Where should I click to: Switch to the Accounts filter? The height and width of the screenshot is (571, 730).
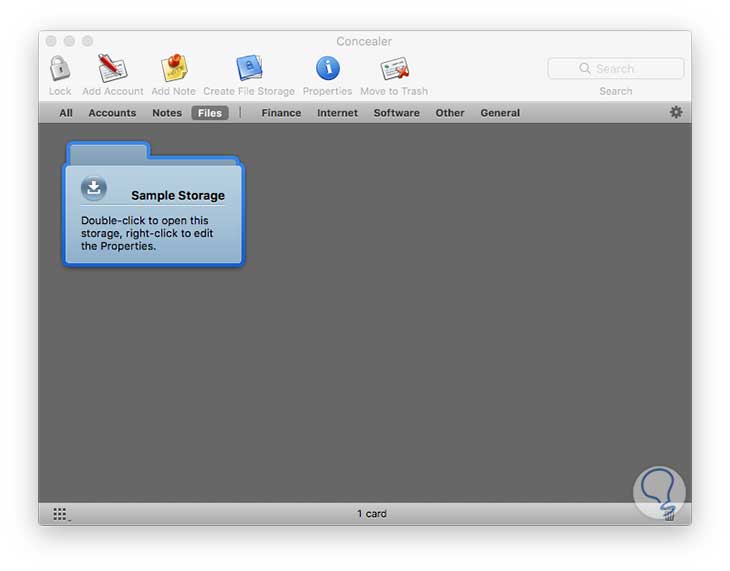point(112,113)
